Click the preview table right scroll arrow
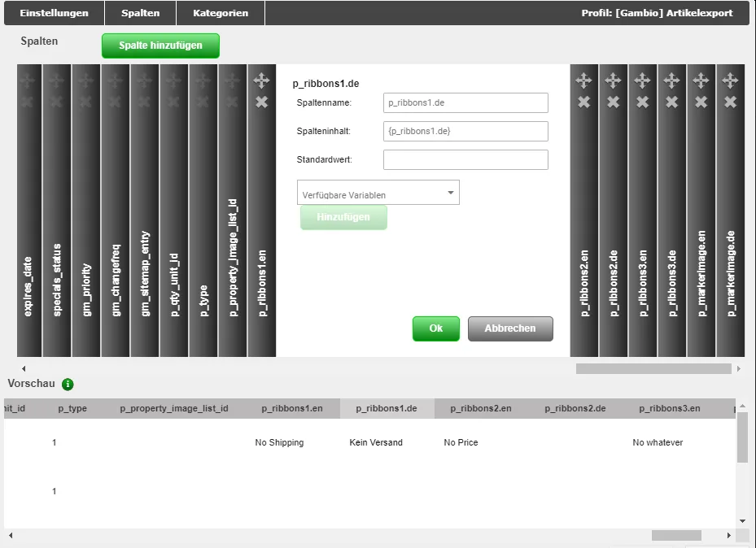Screen dimensions: 756x548 point(728,536)
